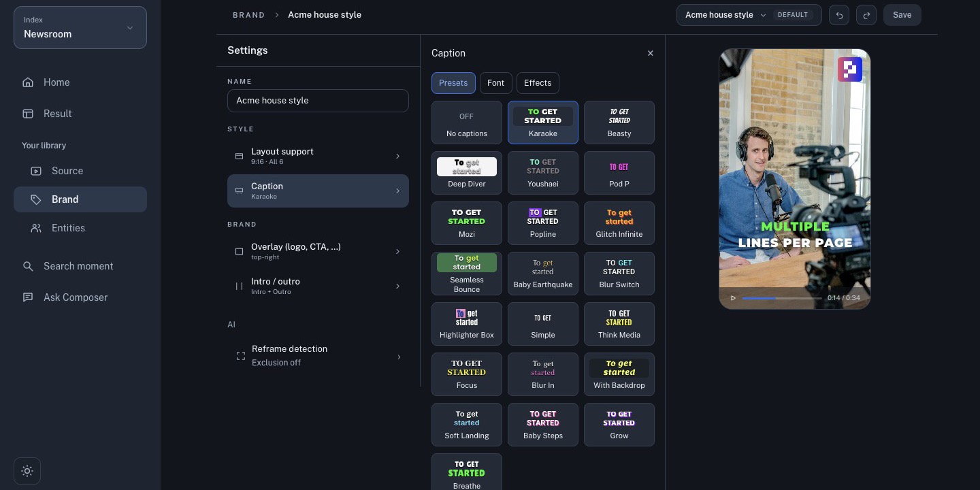Select the Beasty caption preset
This screenshot has width=980, height=490.
click(619, 122)
